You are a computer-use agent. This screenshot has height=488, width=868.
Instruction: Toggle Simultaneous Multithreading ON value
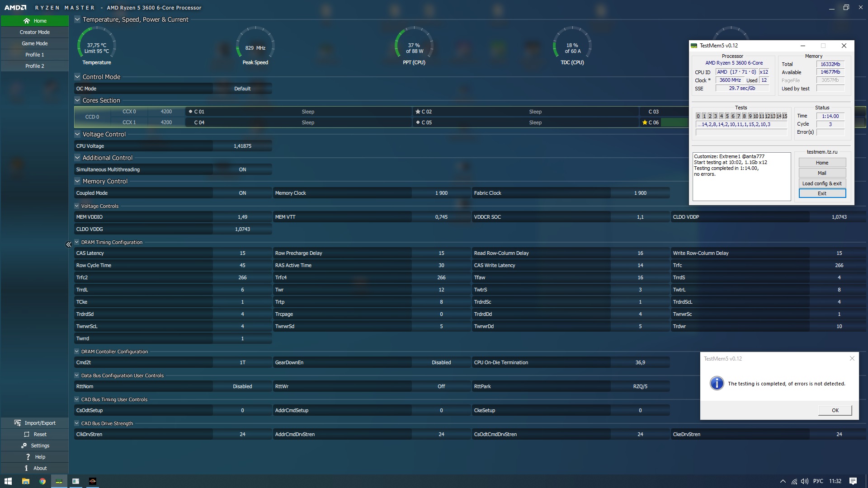pos(242,169)
